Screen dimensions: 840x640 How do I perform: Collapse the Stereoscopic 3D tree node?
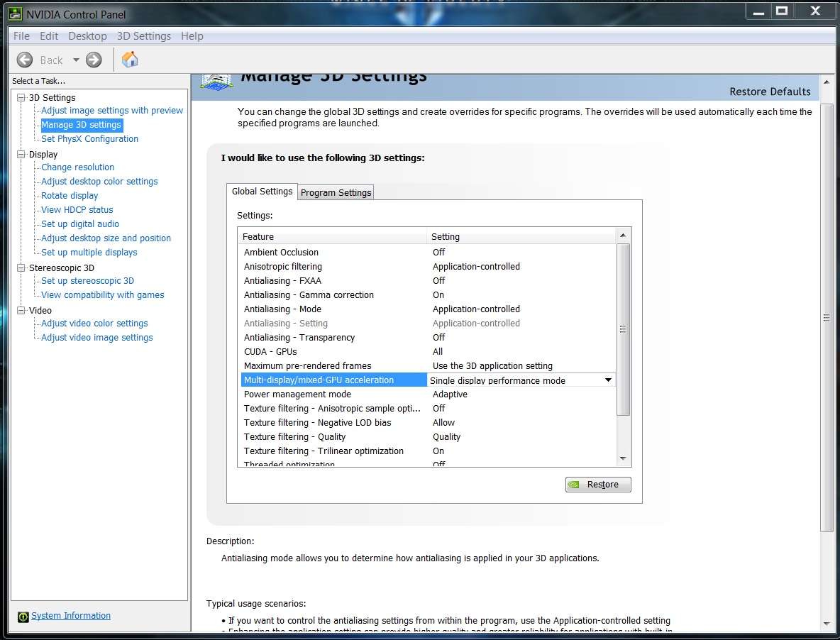tap(21, 267)
